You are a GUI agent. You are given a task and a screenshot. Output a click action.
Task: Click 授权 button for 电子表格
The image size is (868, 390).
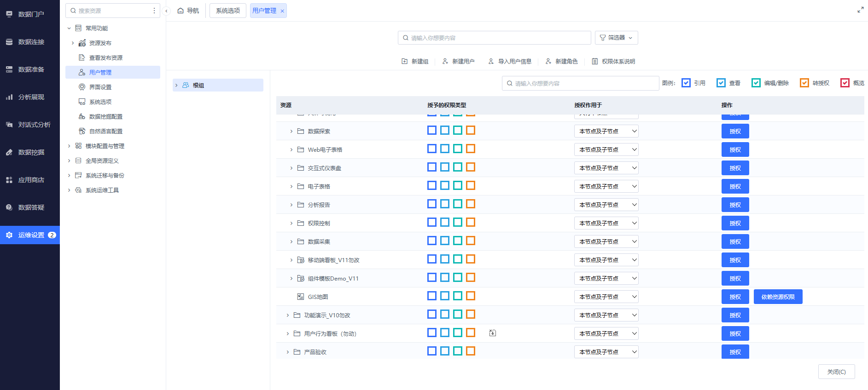coord(735,186)
